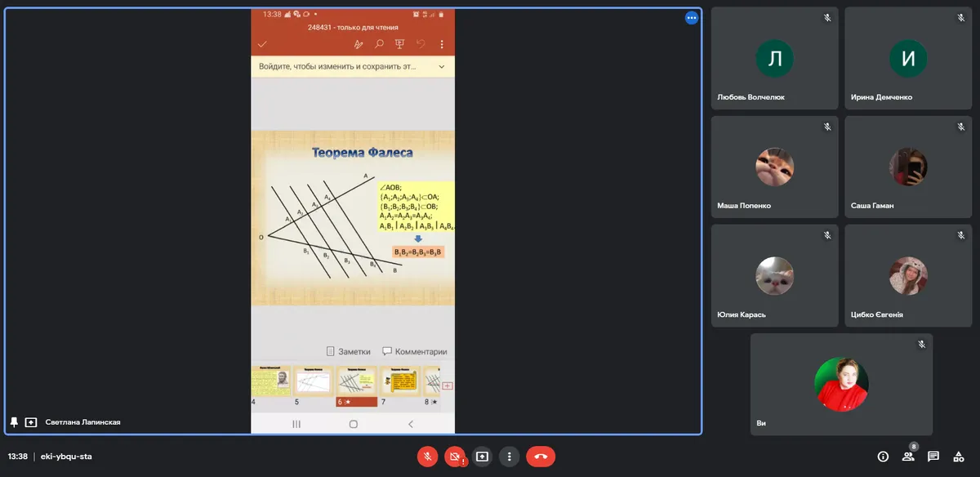The width and height of the screenshot is (980, 477).
Task: Add a new slide with plus icon
Action: click(448, 386)
